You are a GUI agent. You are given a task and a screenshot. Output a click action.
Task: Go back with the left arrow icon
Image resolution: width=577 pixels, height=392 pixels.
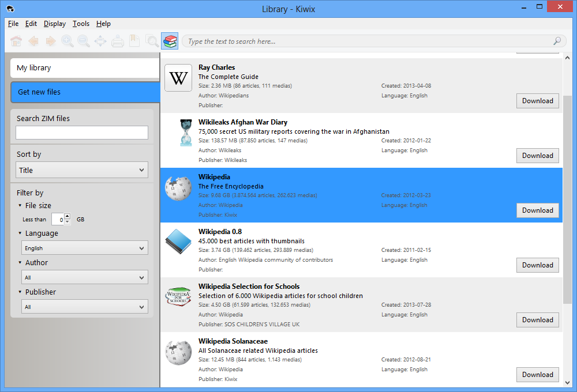click(x=33, y=41)
